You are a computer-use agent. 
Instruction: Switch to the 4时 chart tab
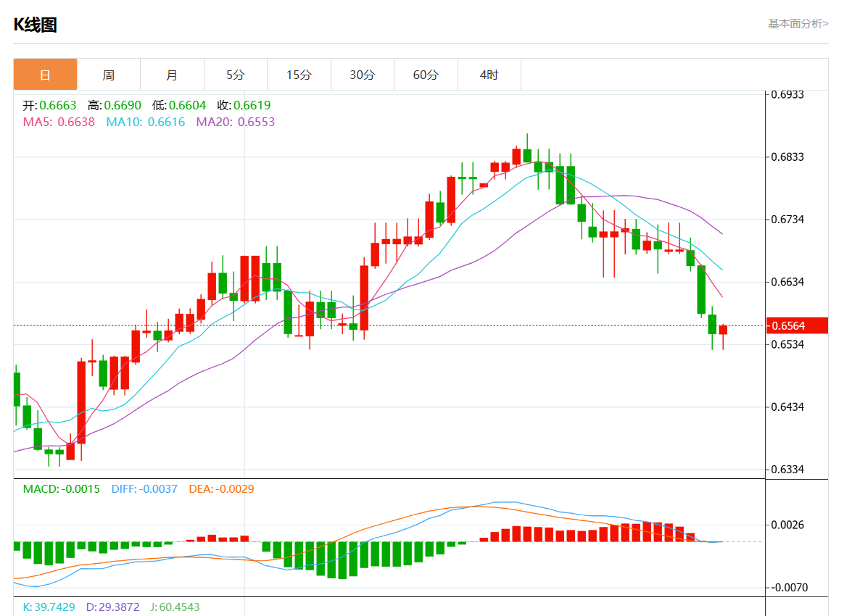pos(489,75)
